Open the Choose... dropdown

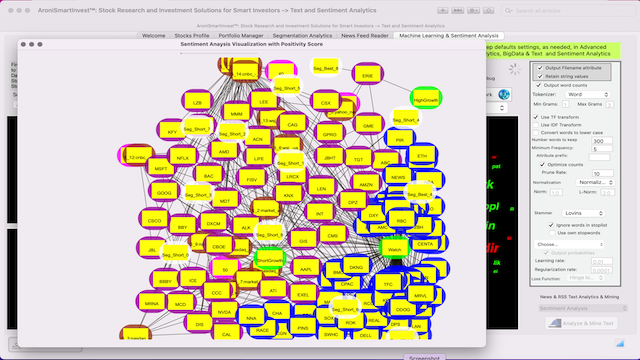coord(569,244)
